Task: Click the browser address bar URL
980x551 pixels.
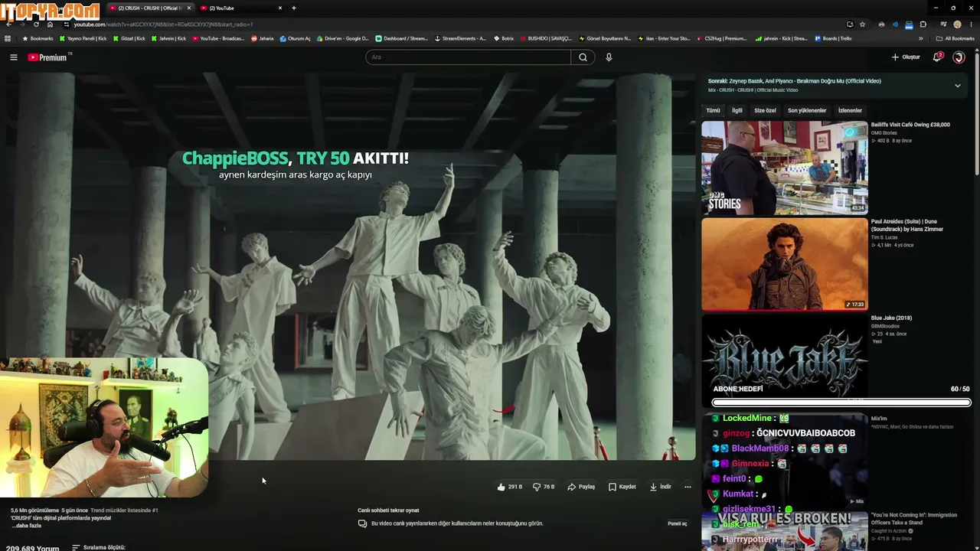Action: (x=163, y=24)
